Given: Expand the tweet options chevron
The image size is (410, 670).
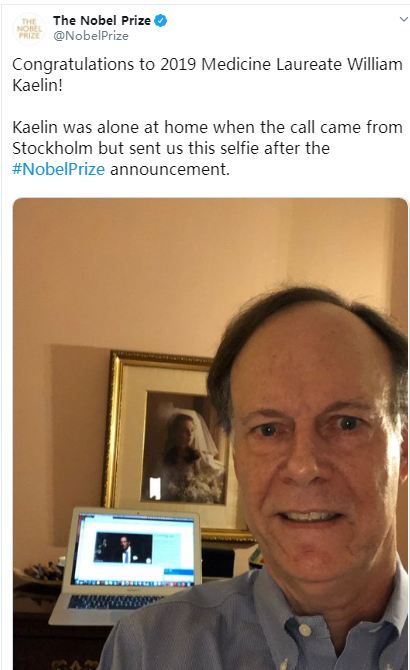Looking at the screenshot, I should 403,19.
